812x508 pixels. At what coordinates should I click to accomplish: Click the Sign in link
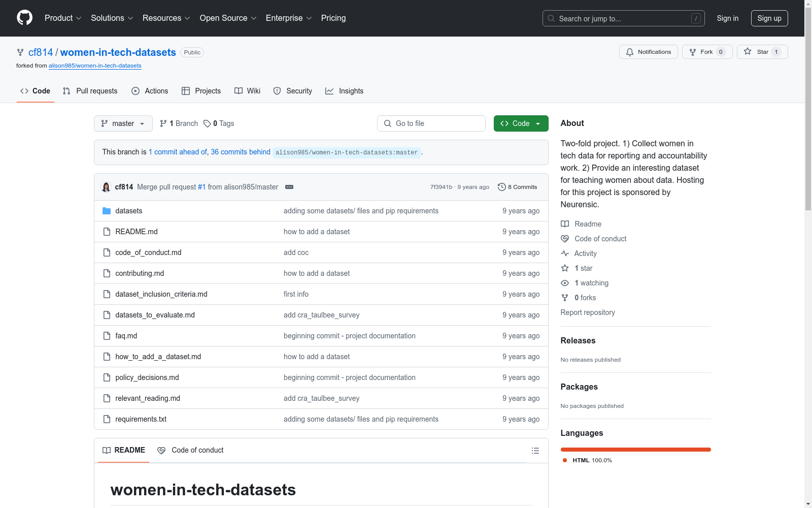click(728, 18)
